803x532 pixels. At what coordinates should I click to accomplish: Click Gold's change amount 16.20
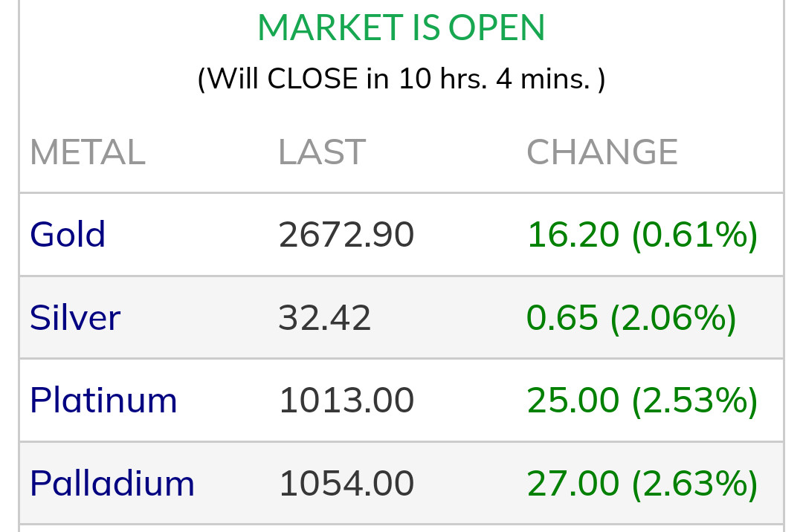pyautogui.click(x=573, y=235)
